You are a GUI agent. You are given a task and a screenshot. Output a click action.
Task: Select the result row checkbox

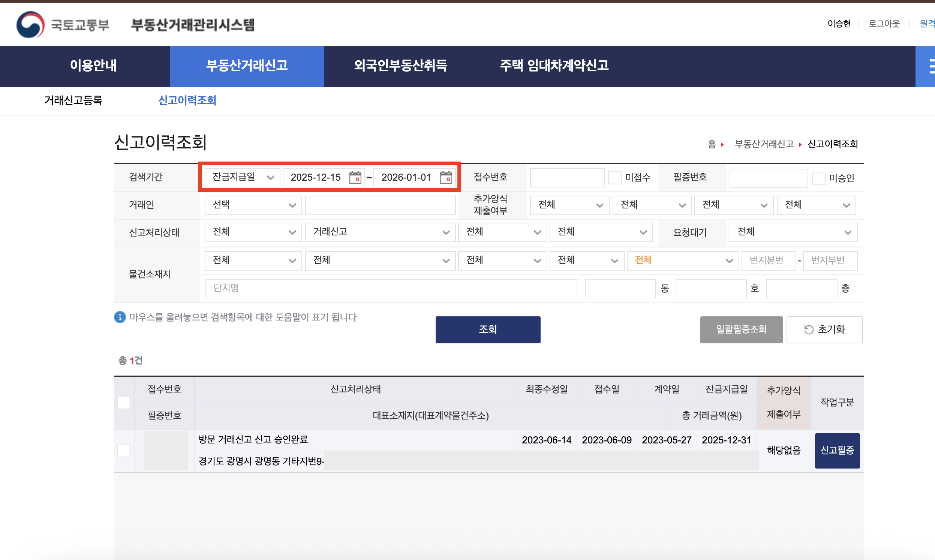click(x=124, y=450)
